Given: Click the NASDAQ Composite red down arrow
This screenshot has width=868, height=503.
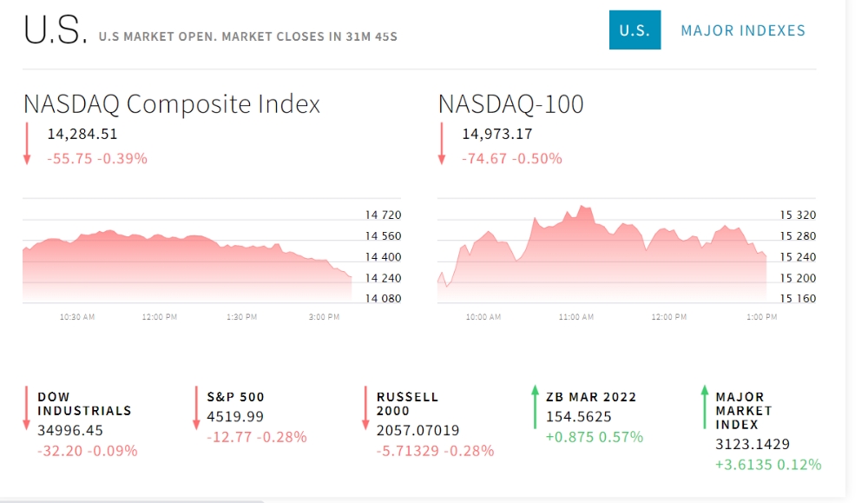Looking at the screenshot, I should tap(27, 144).
